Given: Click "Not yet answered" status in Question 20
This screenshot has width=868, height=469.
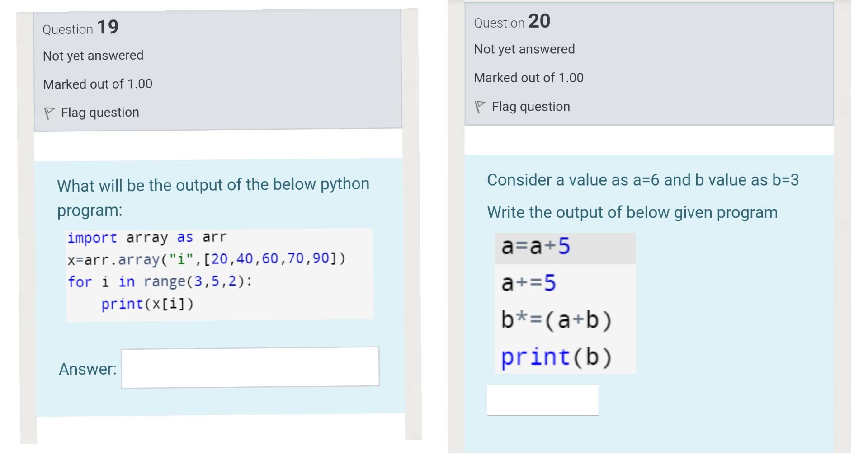Looking at the screenshot, I should (524, 49).
